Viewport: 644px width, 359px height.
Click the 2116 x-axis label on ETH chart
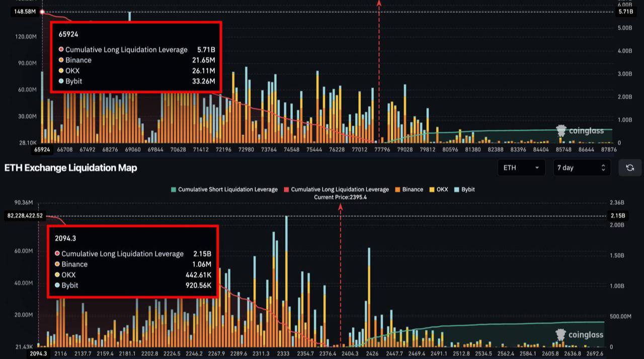click(x=60, y=353)
